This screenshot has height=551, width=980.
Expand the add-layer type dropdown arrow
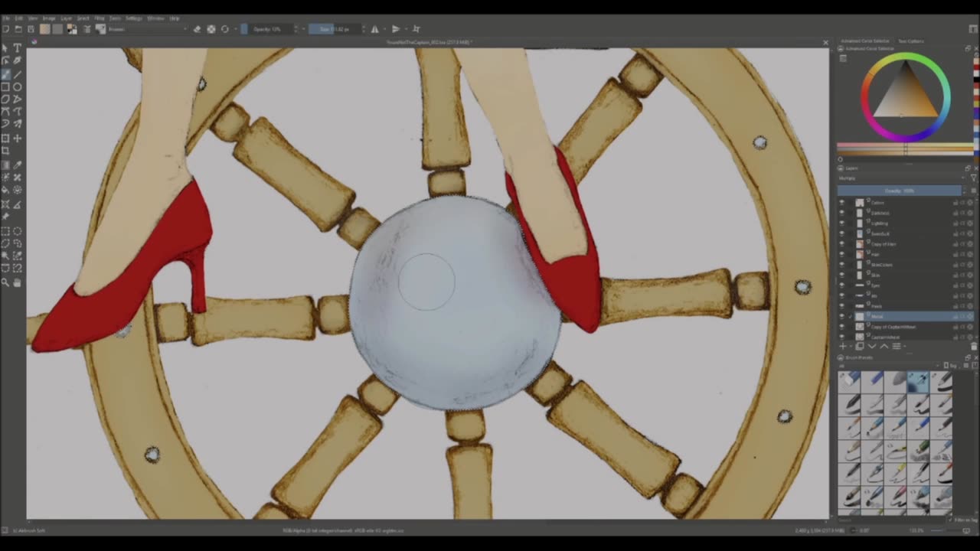[x=851, y=346]
